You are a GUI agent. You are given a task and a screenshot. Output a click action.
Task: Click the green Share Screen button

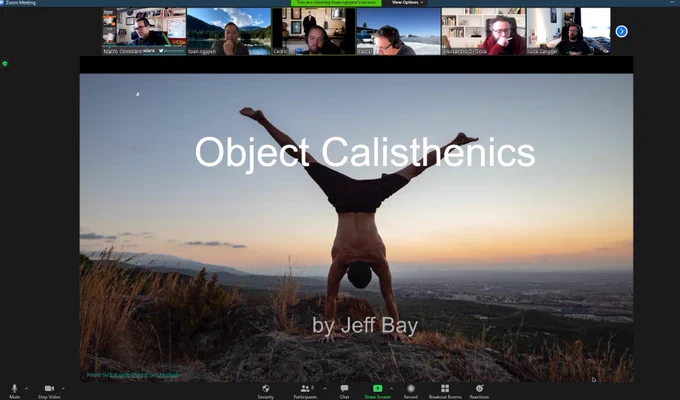[377, 390]
